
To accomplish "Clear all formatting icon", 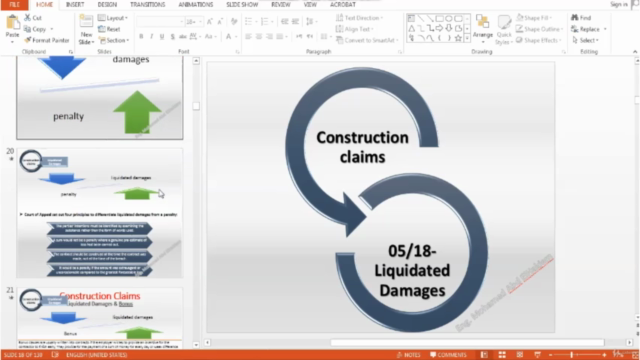I will coord(234,21).
